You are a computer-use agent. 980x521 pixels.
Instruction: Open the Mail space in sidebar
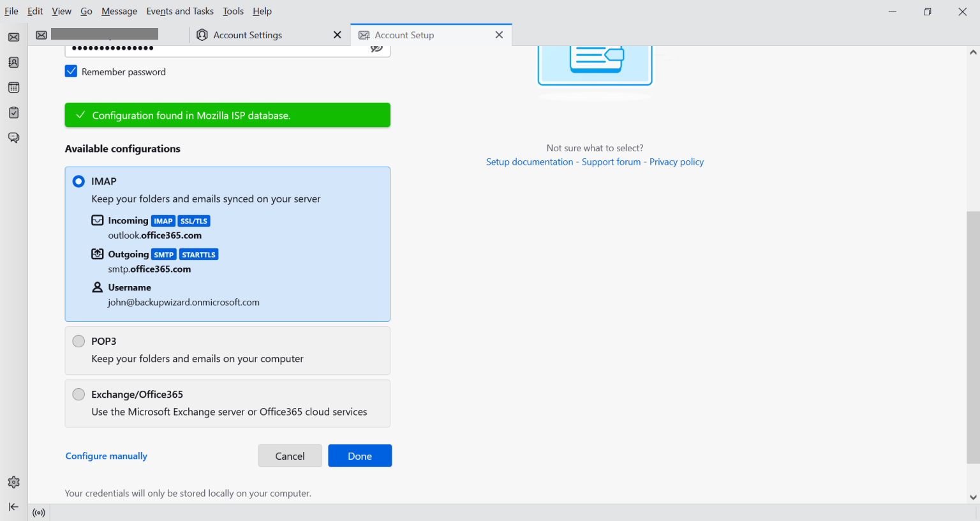(x=13, y=37)
